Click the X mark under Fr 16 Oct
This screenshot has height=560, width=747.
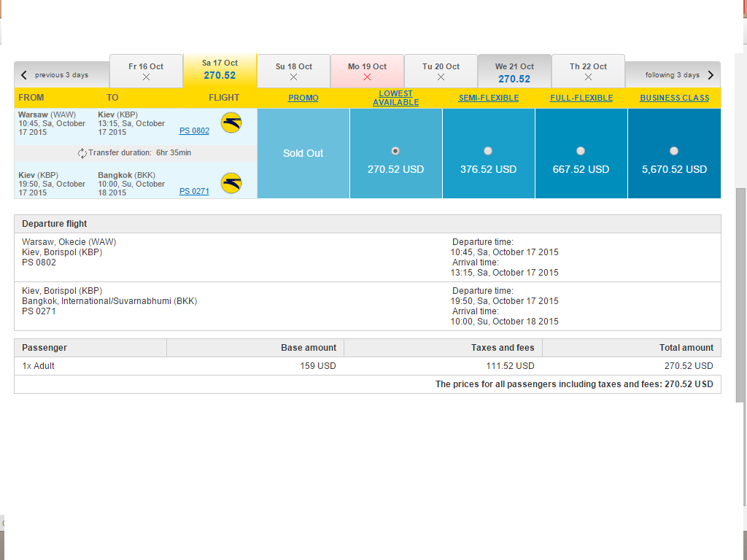tap(146, 77)
